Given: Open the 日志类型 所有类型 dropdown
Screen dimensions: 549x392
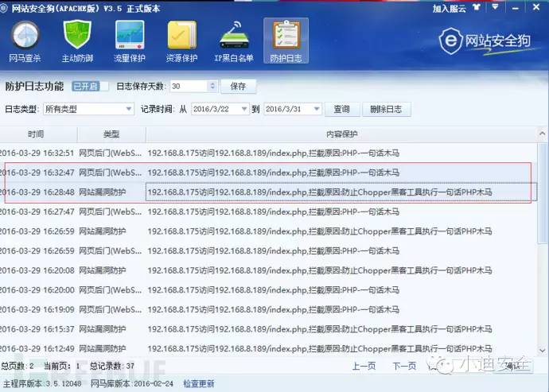Looking at the screenshot, I should point(88,109).
